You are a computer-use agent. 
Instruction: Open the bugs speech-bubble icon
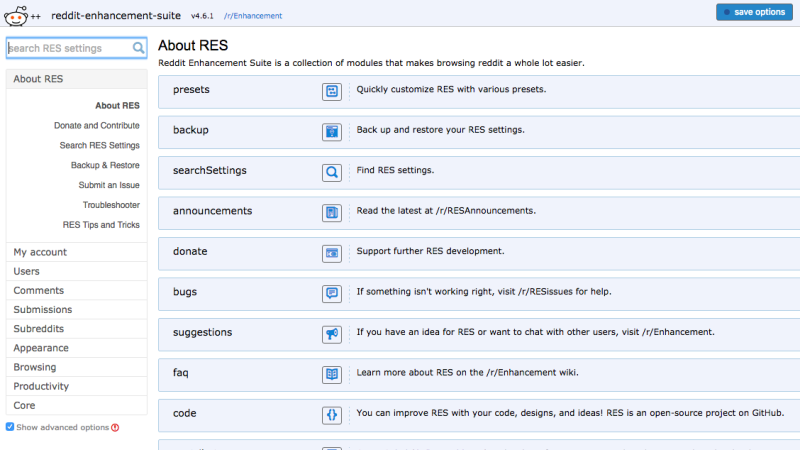(332, 293)
